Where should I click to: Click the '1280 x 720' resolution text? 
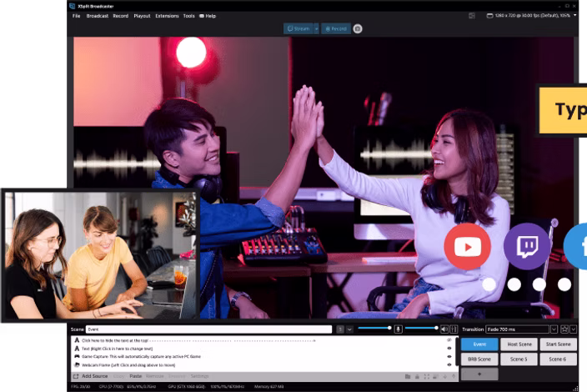point(532,16)
